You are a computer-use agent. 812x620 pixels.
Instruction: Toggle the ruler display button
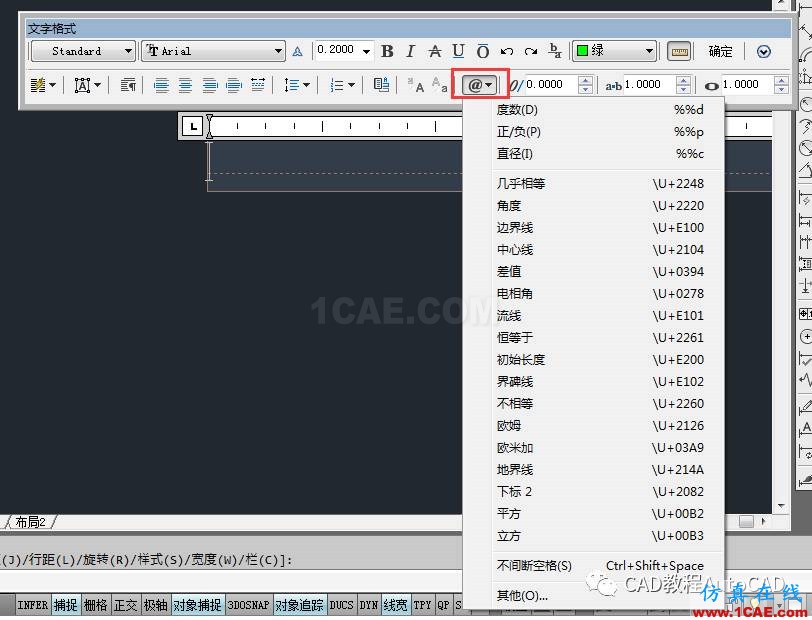[679, 51]
